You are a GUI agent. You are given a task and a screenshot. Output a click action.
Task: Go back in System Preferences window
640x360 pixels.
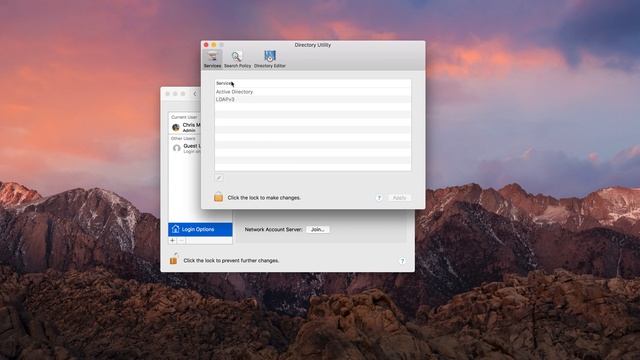pyautogui.click(x=195, y=94)
